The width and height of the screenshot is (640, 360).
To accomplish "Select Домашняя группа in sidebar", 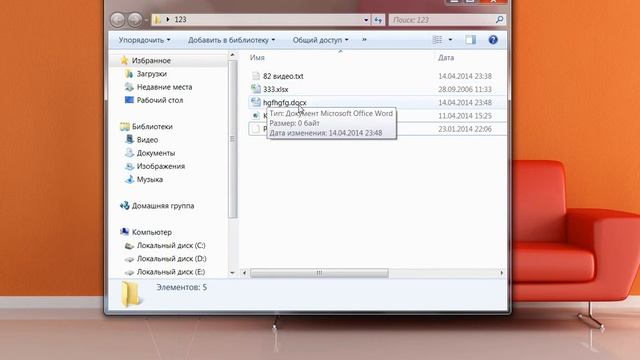I will (x=163, y=206).
